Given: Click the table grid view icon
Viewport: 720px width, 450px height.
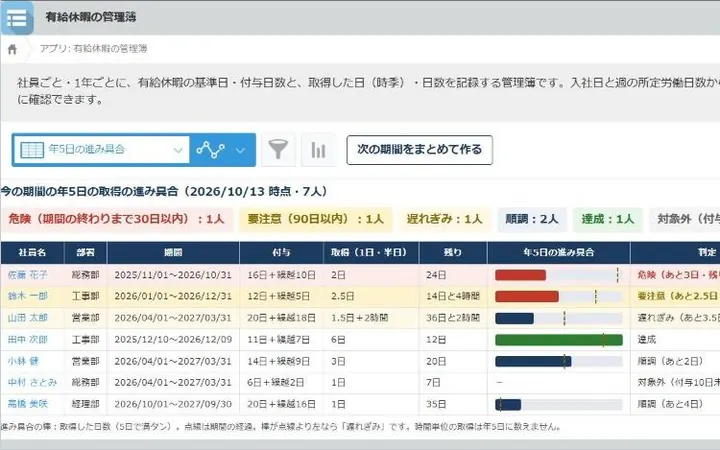Looking at the screenshot, I should point(32,150).
